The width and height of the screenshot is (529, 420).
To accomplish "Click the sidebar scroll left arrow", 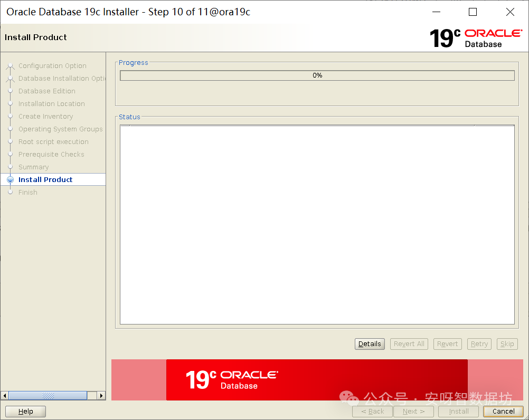I will [x=5, y=395].
